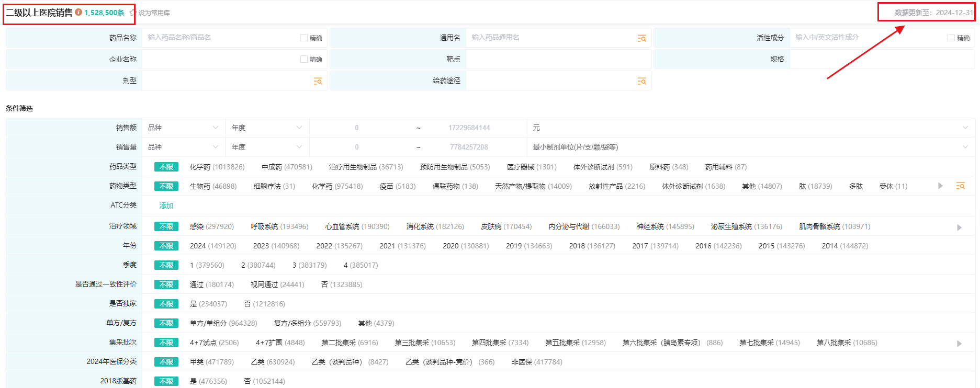The height and width of the screenshot is (388, 980).
Task: Click 添加 link in ATC分类 row
Action: point(166,206)
